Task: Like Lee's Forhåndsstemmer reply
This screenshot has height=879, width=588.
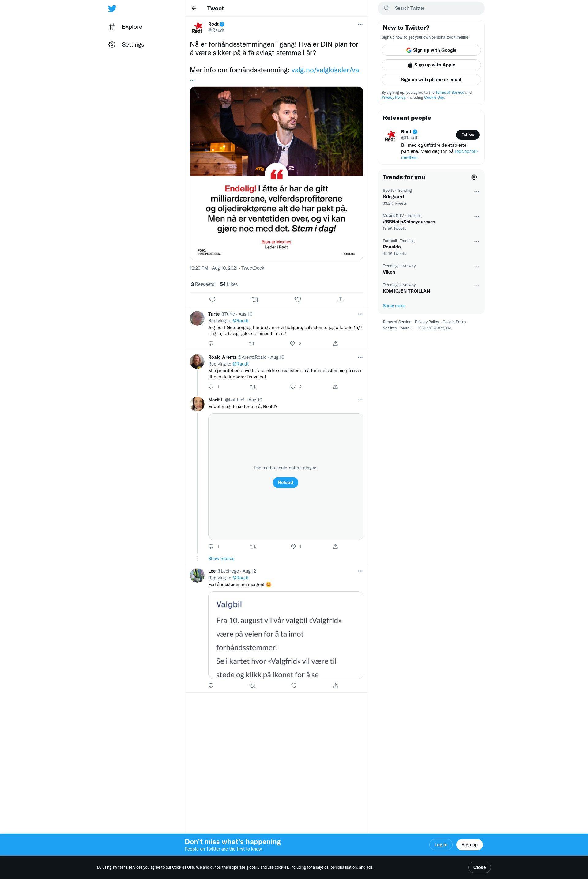Action: coord(294,685)
